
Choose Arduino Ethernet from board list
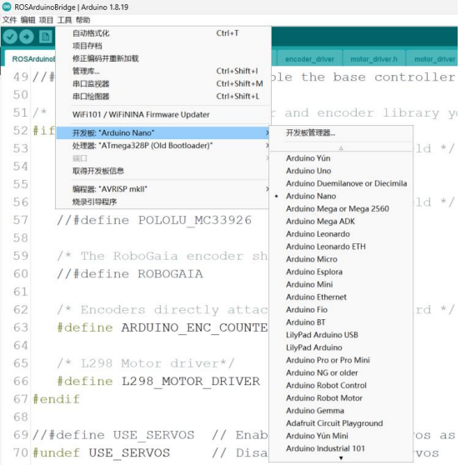pos(341,297)
